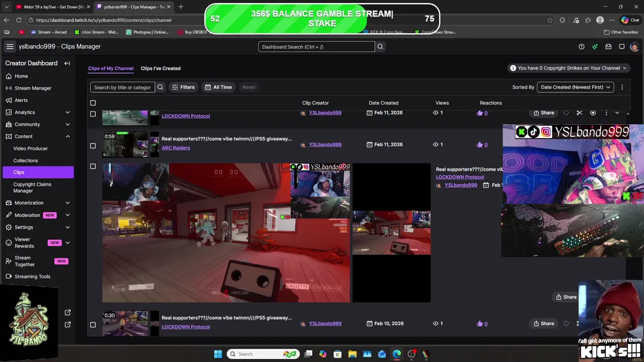This screenshot has width=644, height=362.
Task: Open the All Time date range picker
Action: (218, 87)
